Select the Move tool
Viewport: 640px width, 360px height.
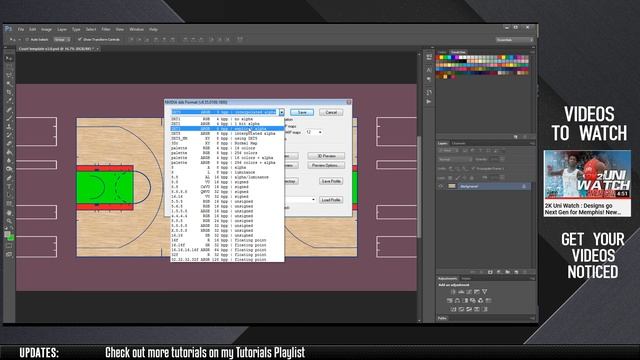click(9, 58)
